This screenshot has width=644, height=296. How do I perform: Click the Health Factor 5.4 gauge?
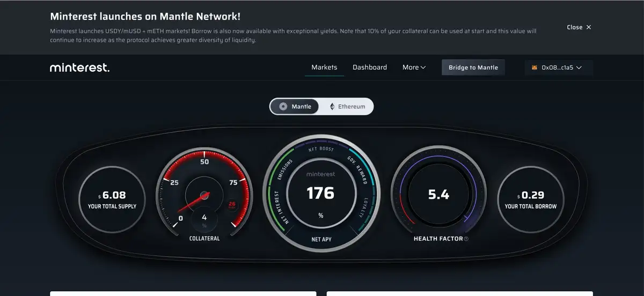pos(438,193)
